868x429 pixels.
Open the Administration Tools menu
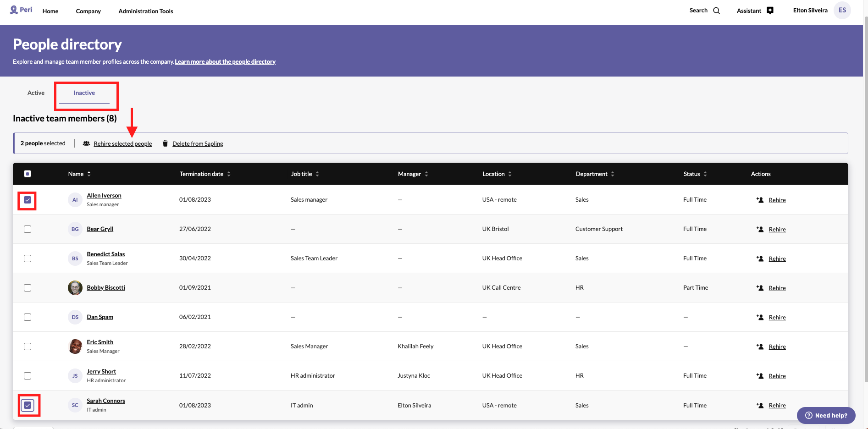146,11
